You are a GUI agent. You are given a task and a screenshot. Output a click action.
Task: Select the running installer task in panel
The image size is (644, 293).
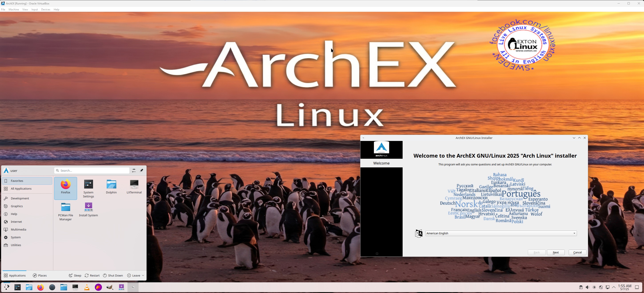(x=133, y=287)
